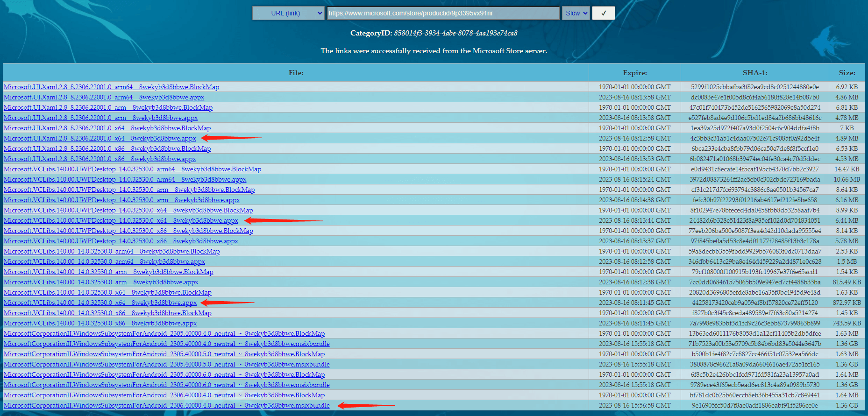Viewport: 868px width, 416px height.
Task: Open the URL (link) type dropdown
Action: click(x=288, y=13)
